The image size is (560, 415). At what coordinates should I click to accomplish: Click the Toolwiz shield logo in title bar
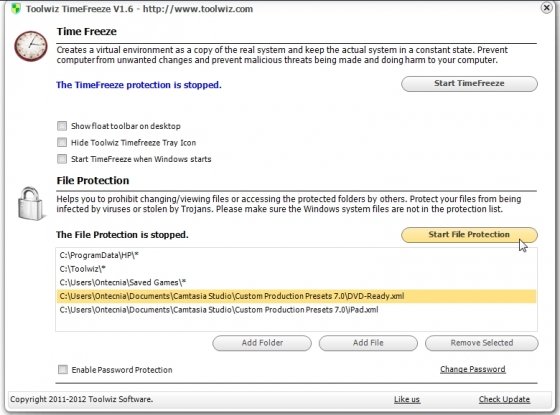(x=16, y=8)
